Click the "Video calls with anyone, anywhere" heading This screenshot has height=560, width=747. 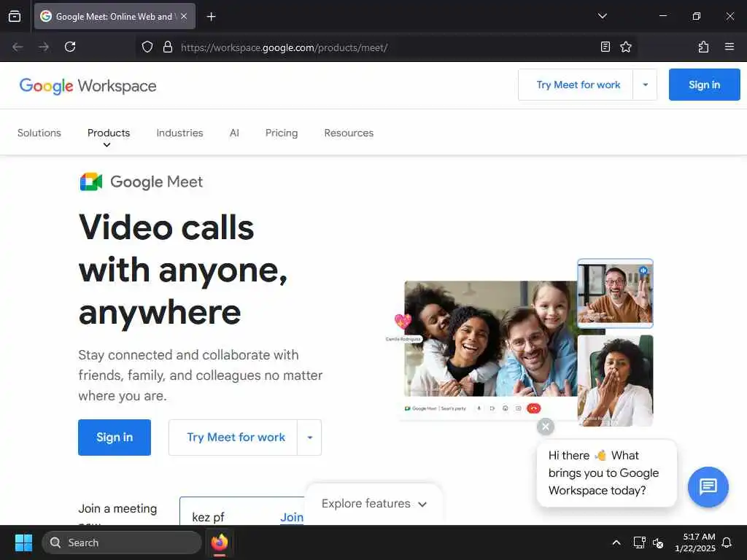coord(183,270)
